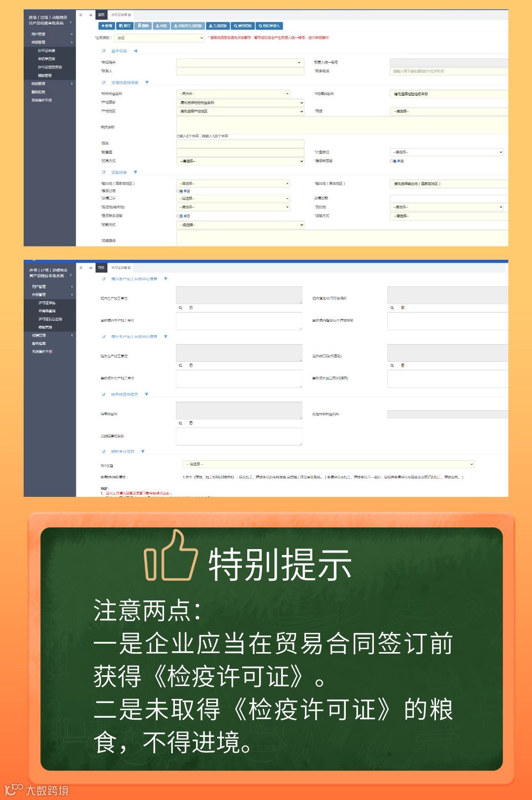Click the trash icon under 境内生产加工单位 field
Screen dimensions: 532x800
point(191,308)
